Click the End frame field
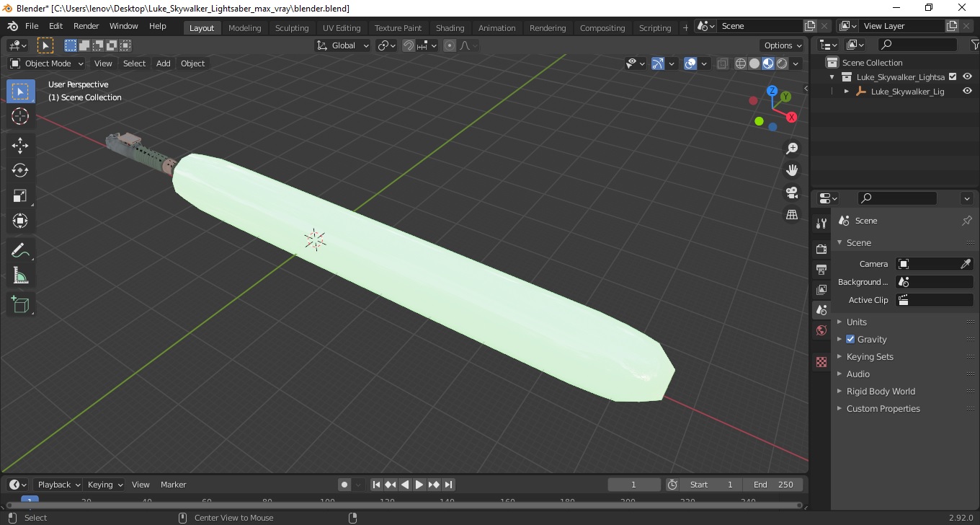Viewport: 980px width, 525px height. pos(774,485)
